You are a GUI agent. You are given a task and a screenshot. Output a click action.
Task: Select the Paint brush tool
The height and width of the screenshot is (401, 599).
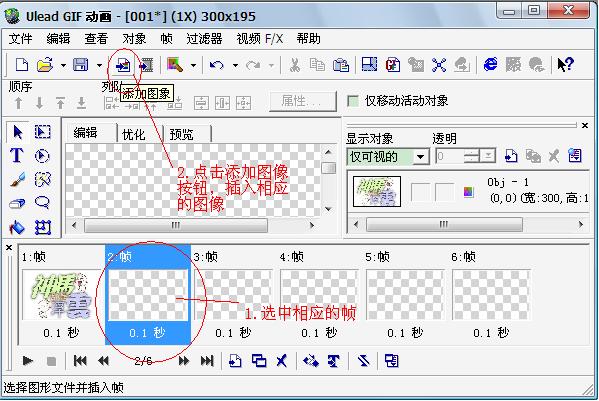17,179
